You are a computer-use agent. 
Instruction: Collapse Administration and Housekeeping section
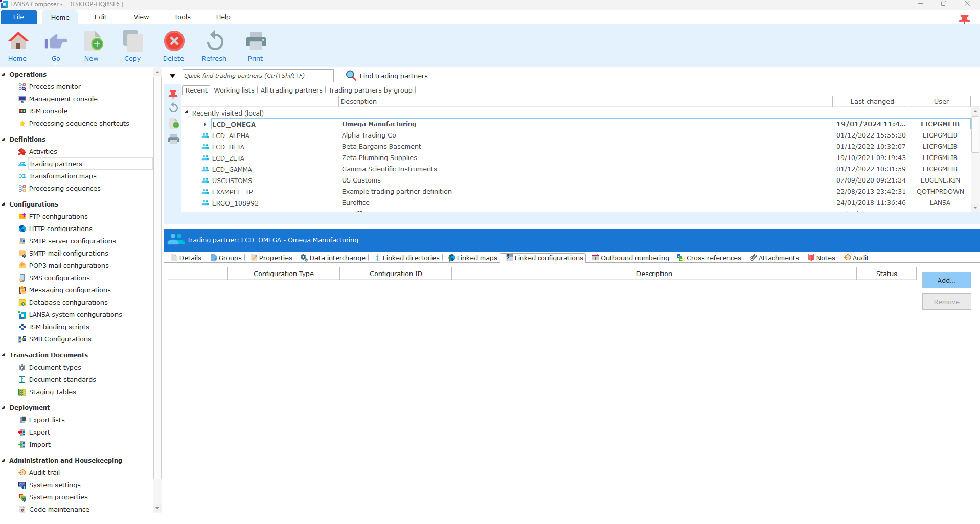(4, 461)
